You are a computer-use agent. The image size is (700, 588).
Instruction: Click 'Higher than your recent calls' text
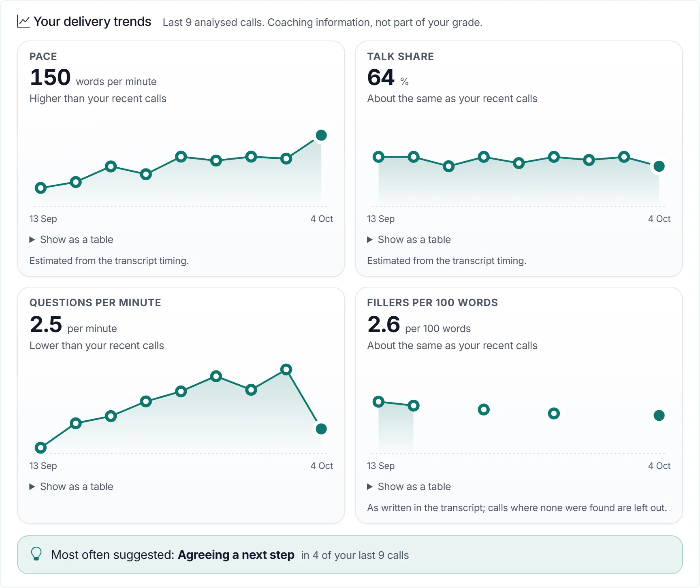[x=98, y=99]
